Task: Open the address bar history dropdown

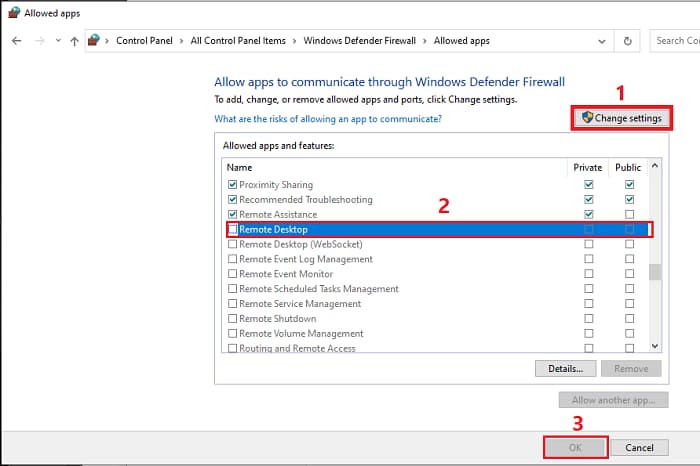Action: [x=602, y=41]
